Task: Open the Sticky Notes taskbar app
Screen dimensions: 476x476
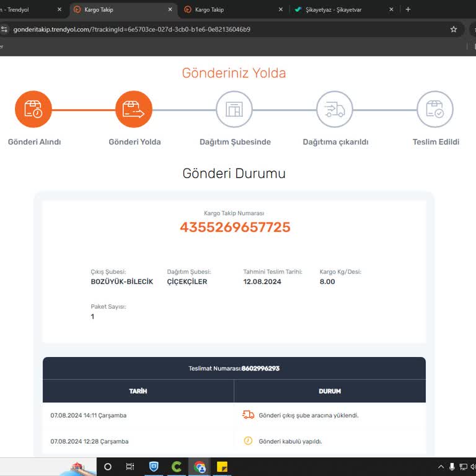Action: [x=223, y=467]
